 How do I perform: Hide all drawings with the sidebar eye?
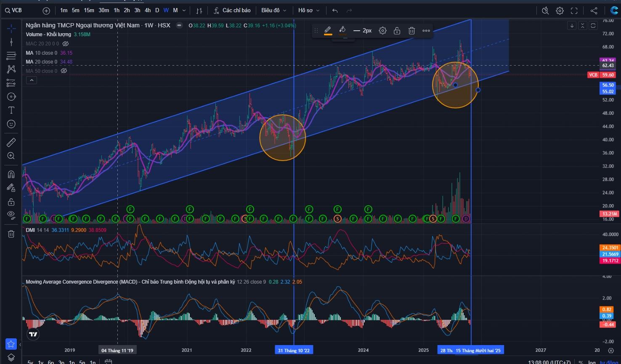11,215
